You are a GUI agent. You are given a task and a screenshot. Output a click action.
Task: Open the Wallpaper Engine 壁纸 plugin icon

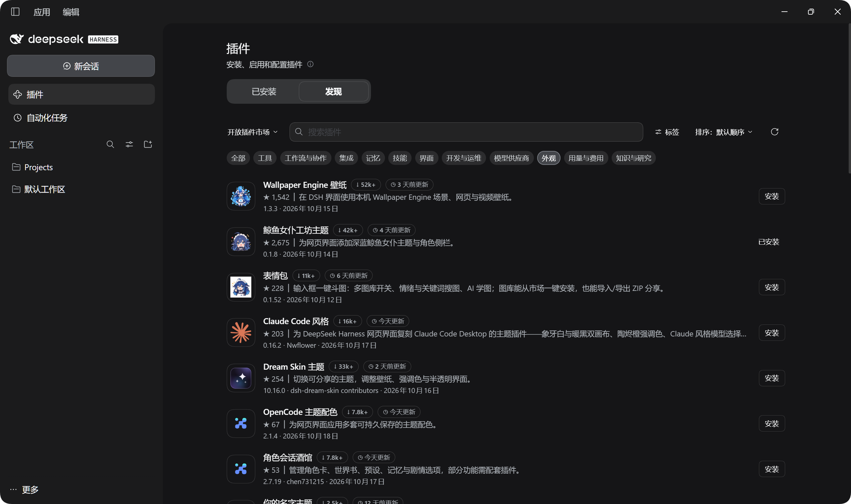click(241, 196)
